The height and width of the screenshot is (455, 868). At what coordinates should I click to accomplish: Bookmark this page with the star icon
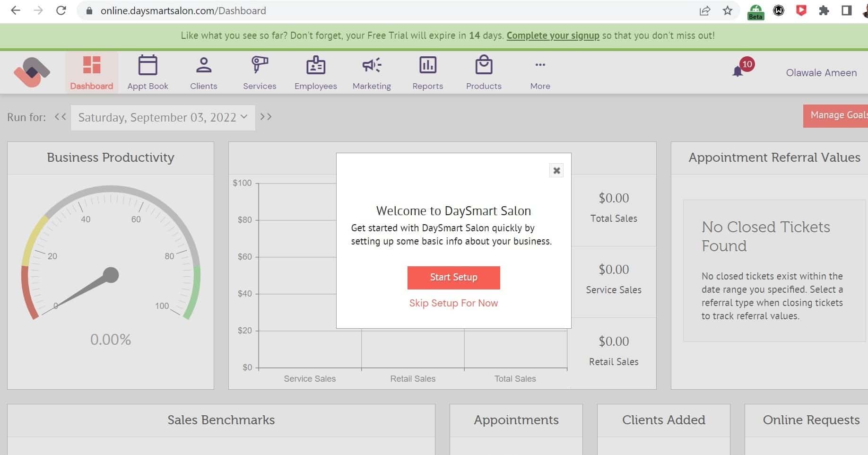[728, 10]
